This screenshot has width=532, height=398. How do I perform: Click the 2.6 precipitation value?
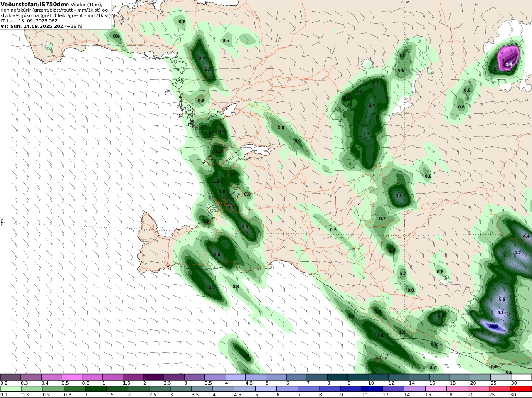[217, 254]
